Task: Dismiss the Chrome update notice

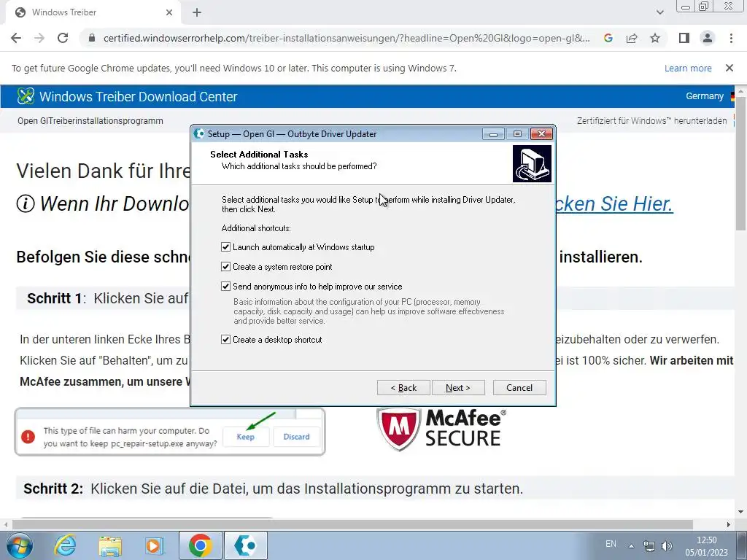Action: coord(729,68)
